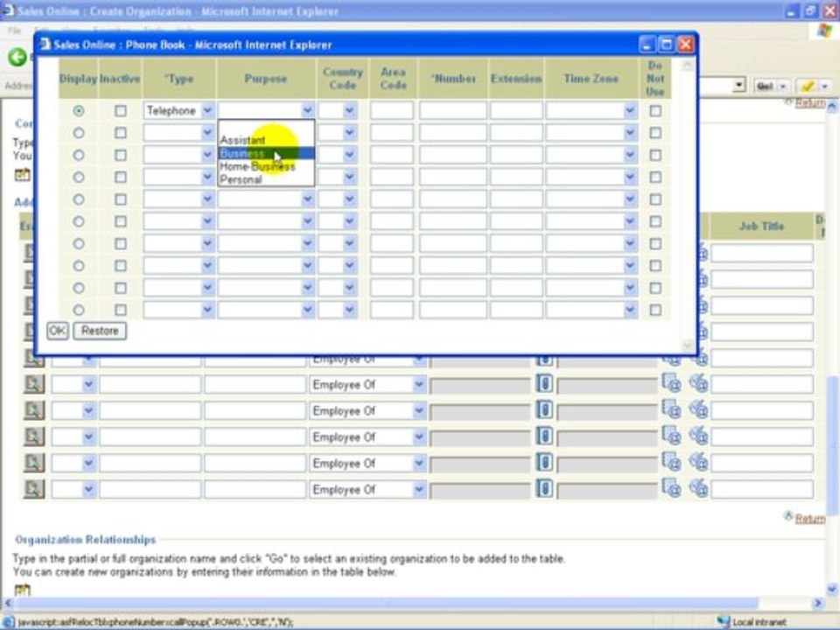Click address-book email icon in bottom Employee Of row
Screen dimensions: 840x630
click(x=671, y=488)
